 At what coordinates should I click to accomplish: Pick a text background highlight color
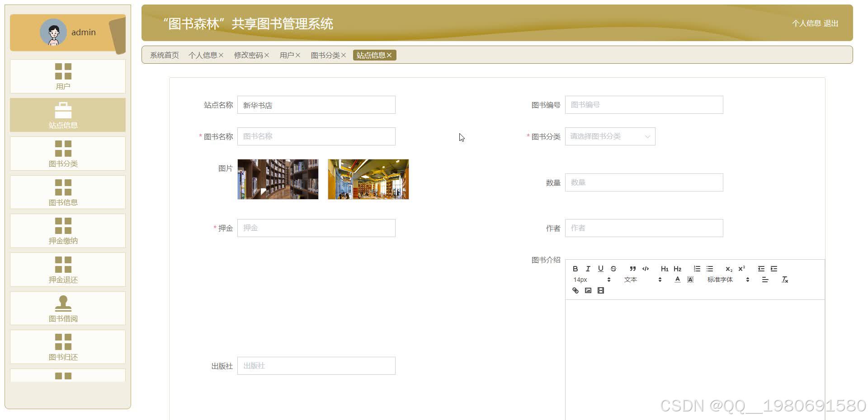coord(690,280)
